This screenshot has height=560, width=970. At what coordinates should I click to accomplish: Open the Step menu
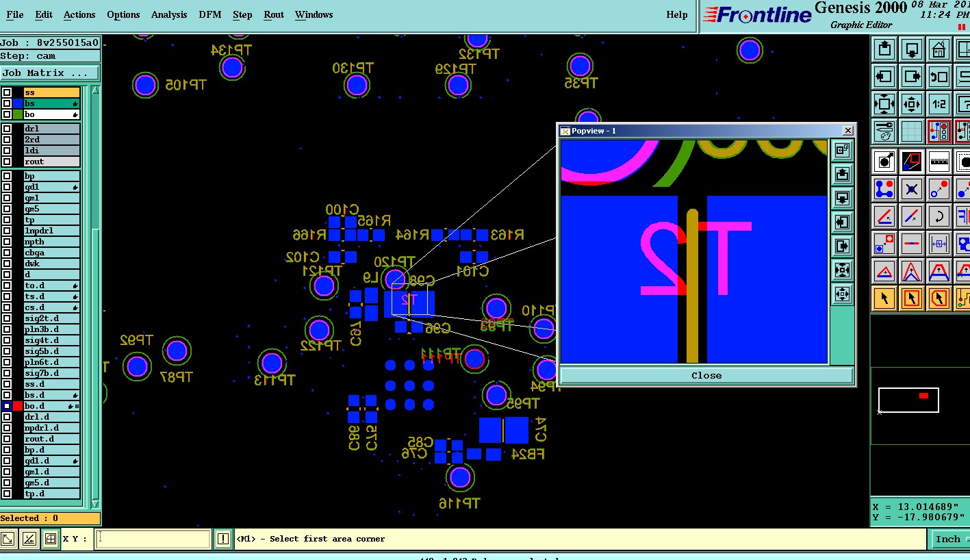(x=242, y=14)
